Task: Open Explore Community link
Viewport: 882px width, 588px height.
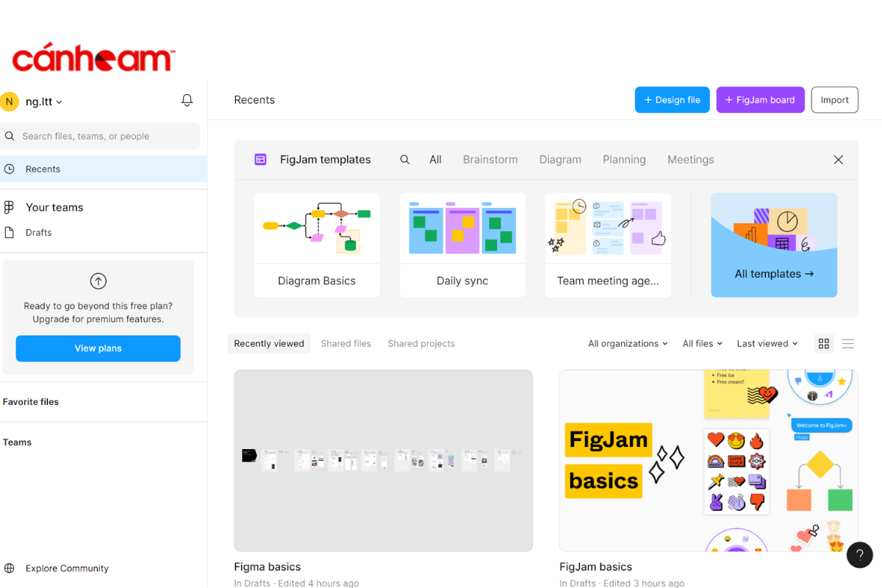Action: click(67, 568)
